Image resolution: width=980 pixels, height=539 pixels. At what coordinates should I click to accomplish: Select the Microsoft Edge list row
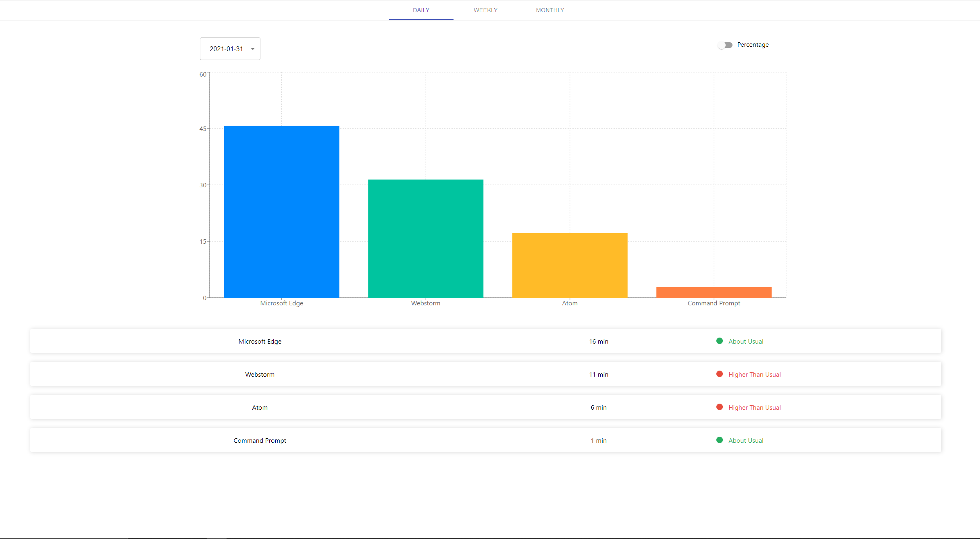click(260, 341)
